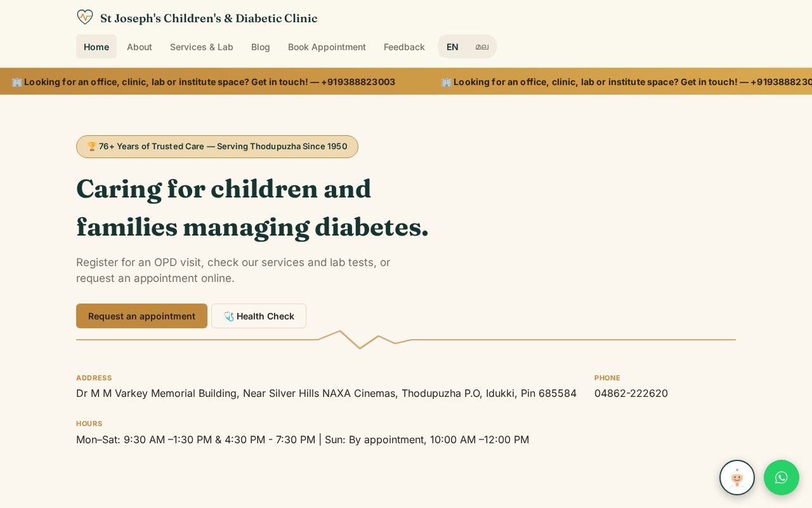Image resolution: width=812 pixels, height=508 pixels.
Task: Open the About page
Action: [140, 46]
